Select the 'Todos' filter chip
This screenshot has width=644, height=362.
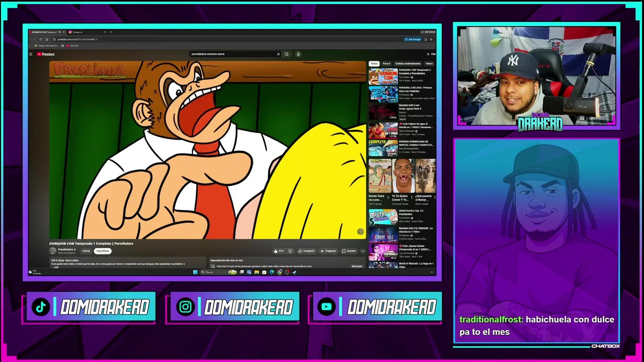(374, 64)
